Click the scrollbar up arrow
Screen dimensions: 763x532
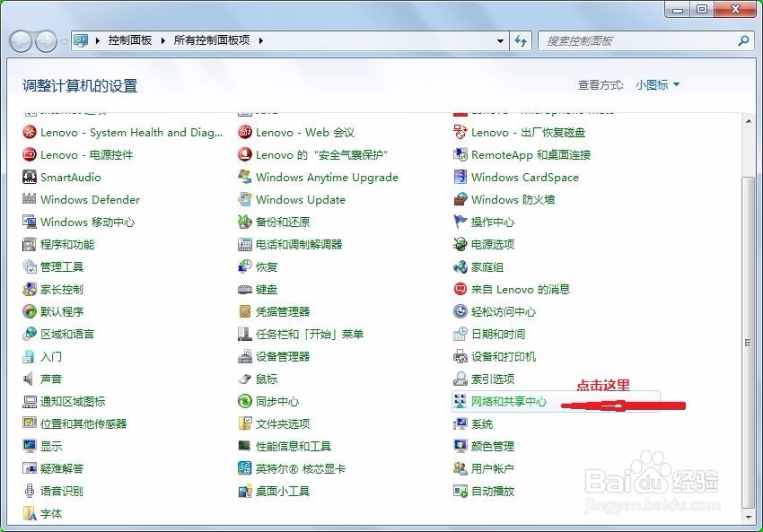[749, 121]
